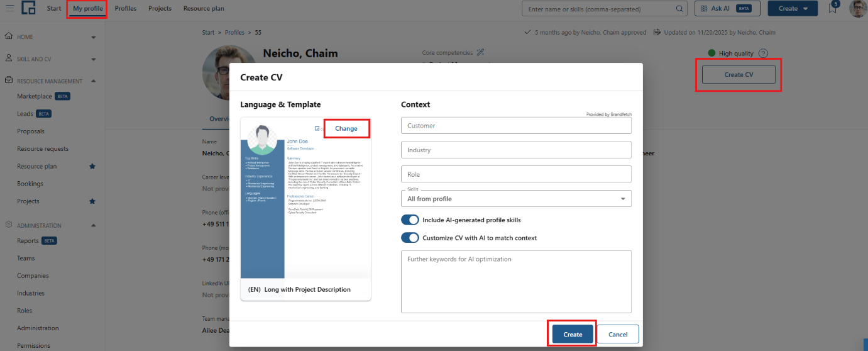Viewport: 868px width, 351px height.
Task: Open Bookings in the sidebar
Action: point(30,184)
